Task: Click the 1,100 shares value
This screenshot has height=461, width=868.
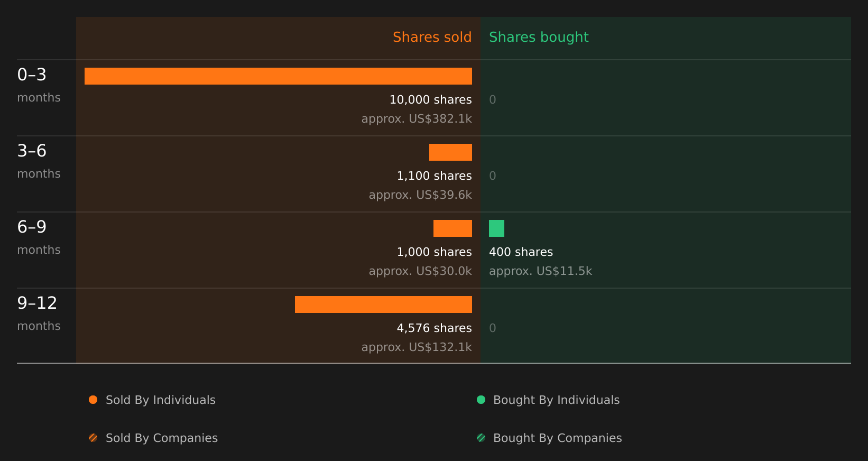Action: (x=434, y=176)
